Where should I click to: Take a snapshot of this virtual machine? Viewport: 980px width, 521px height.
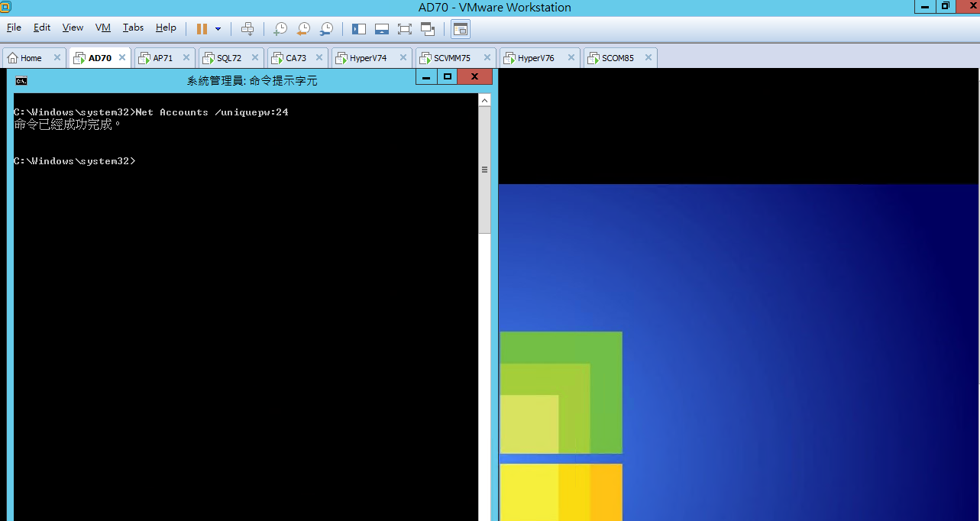click(x=280, y=29)
